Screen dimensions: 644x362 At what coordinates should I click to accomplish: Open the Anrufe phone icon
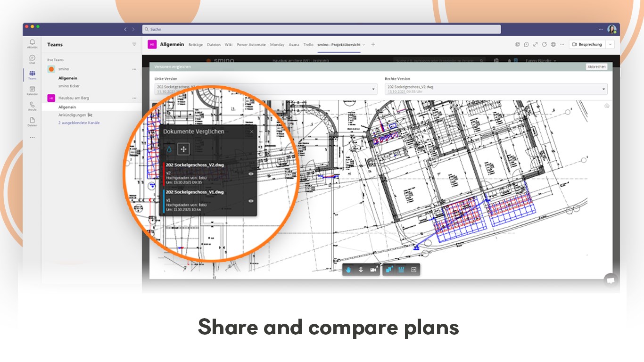tap(32, 106)
